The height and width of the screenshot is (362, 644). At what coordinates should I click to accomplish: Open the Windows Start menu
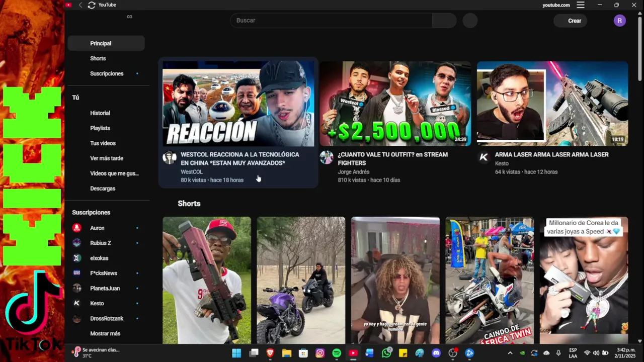(x=236, y=353)
